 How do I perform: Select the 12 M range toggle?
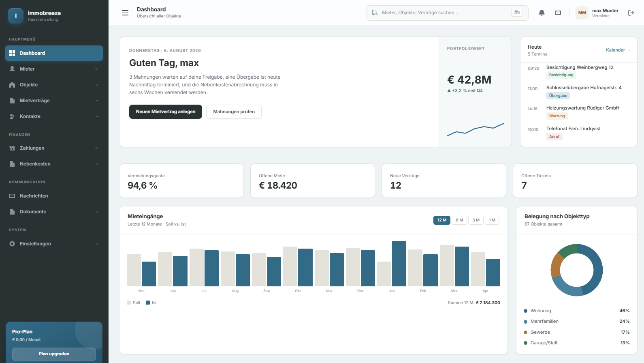click(442, 220)
